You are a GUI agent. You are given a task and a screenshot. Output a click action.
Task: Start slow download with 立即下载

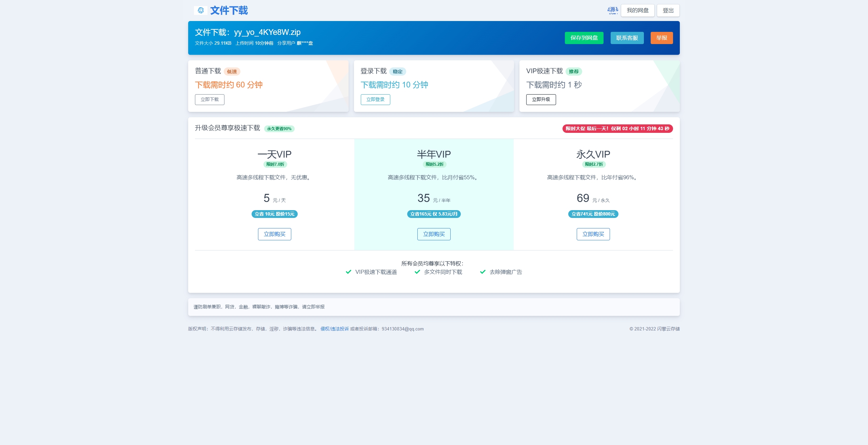pyautogui.click(x=210, y=100)
